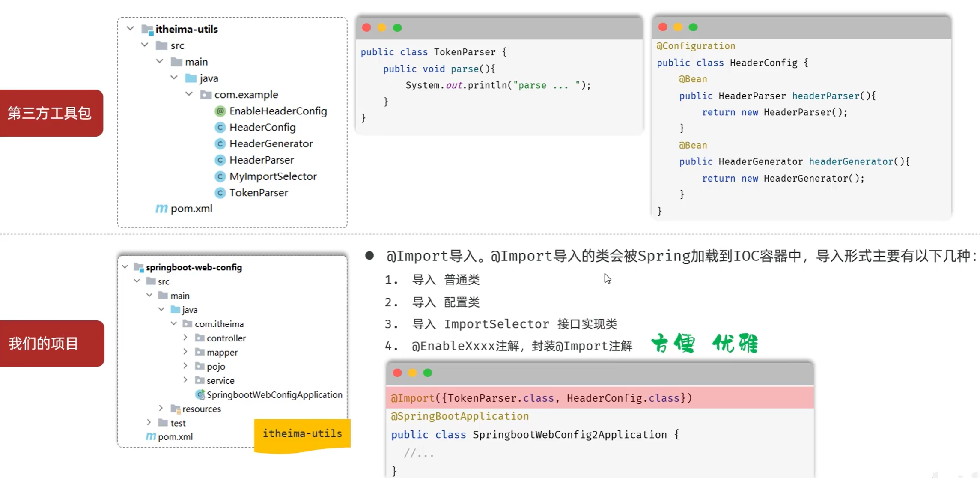Expand the test folder chevron

[x=149, y=422]
